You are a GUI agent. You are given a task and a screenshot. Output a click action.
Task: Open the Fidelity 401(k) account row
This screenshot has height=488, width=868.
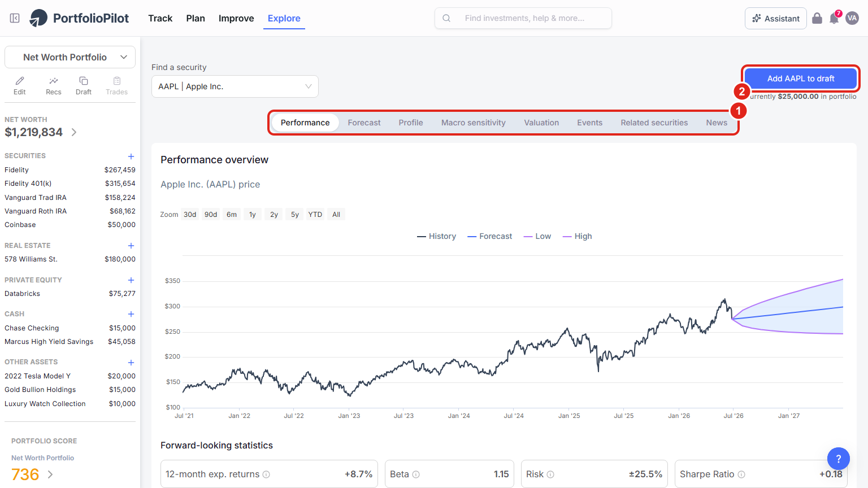[x=70, y=184]
